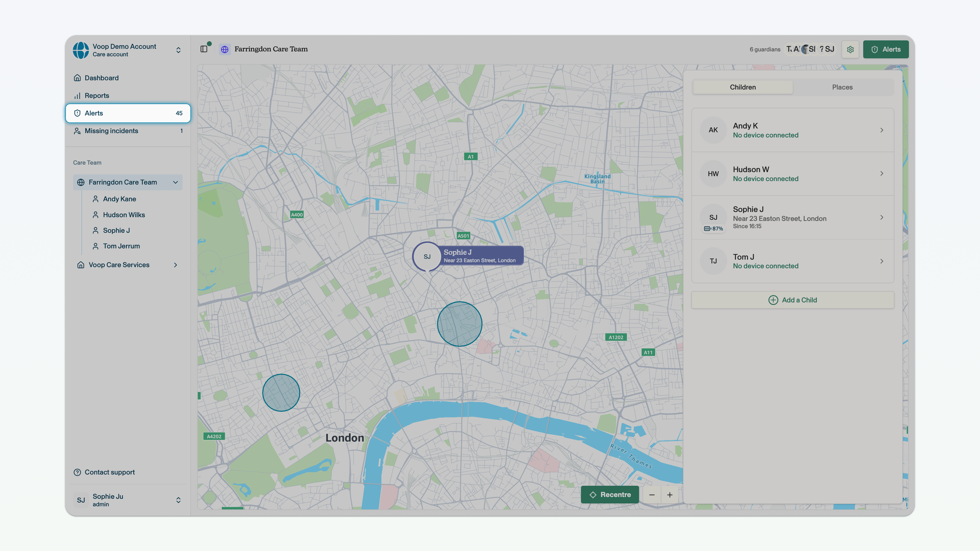Open Reports from the sidebar
The width and height of the screenshot is (980, 551).
pos(128,95)
